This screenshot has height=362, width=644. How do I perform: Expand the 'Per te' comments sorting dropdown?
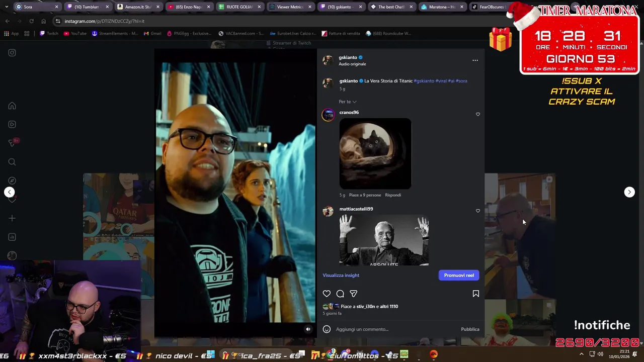[347, 102]
